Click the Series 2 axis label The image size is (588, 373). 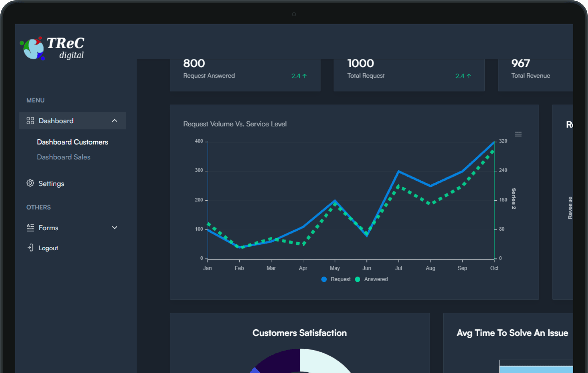point(514,199)
